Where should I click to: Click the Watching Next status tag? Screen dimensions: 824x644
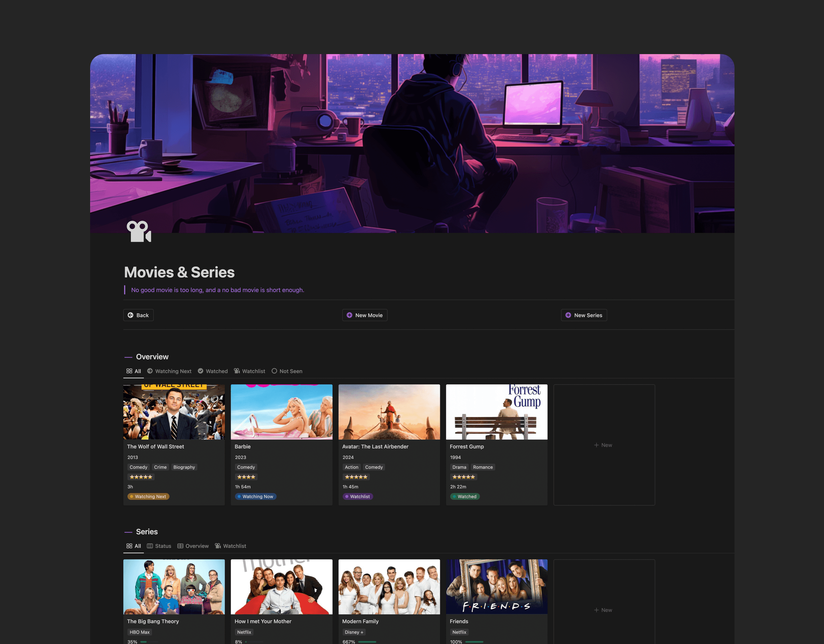tap(148, 497)
